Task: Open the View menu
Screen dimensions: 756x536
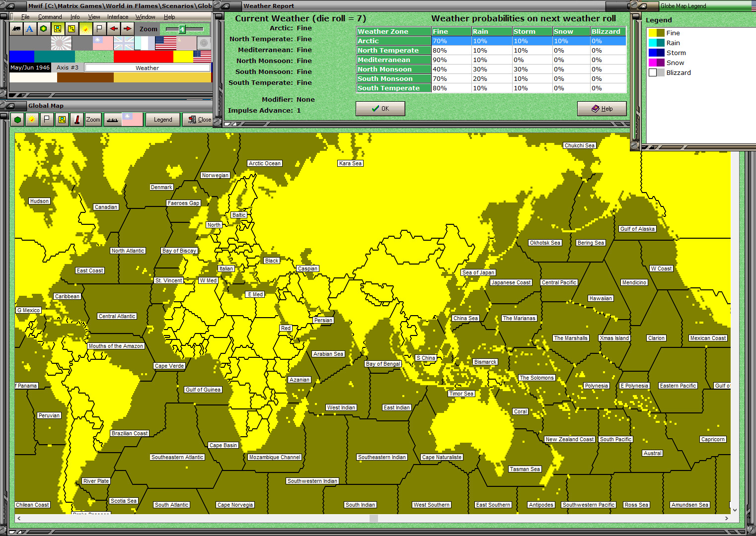Action: (94, 17)
